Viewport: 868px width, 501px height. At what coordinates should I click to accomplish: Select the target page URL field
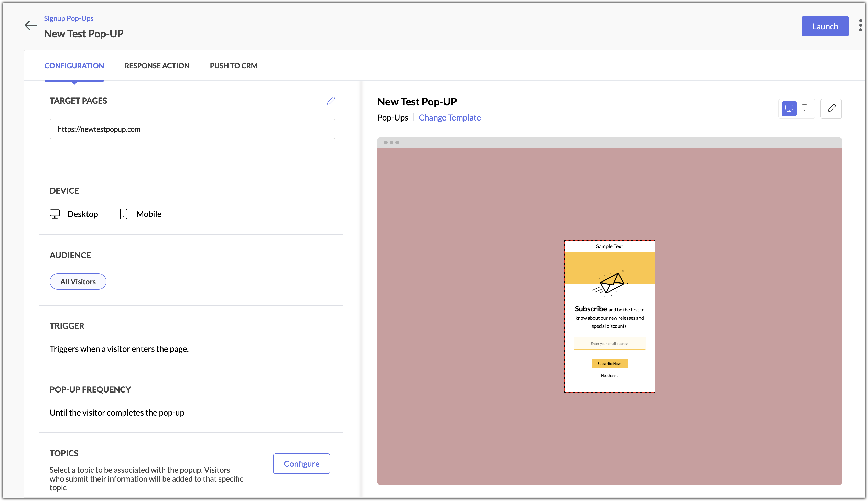192,129
